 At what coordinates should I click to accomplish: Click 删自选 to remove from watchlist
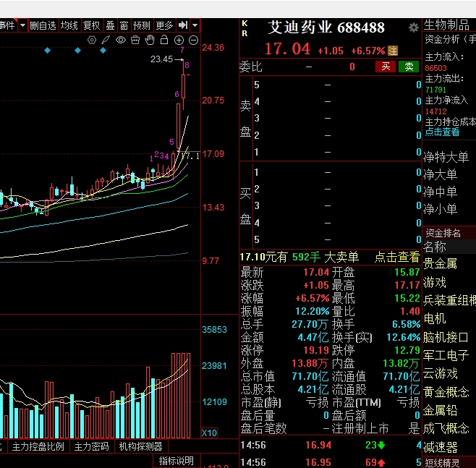pyautogui.click(x=43, y=25)
